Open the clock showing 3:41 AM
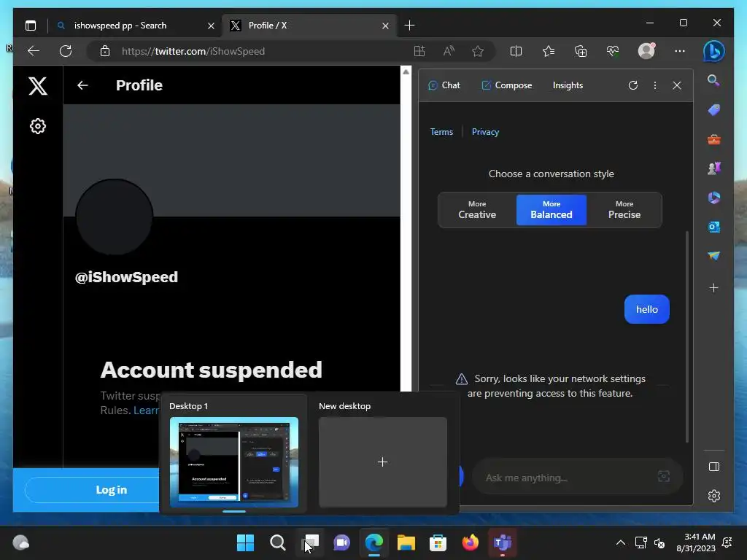Viewport: 747px width, 560px height. [x=695, y=542]
